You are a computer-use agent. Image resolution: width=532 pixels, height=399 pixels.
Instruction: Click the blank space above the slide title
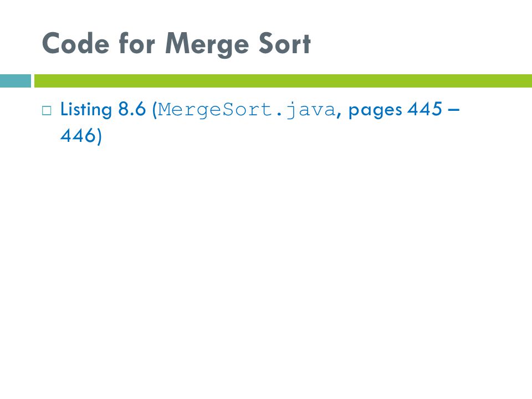point(266,13)
